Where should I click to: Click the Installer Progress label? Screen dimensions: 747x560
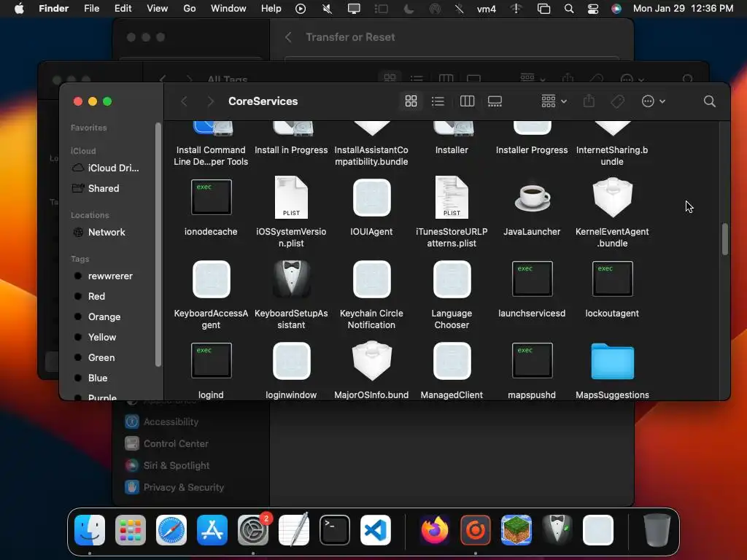(532, 150)
